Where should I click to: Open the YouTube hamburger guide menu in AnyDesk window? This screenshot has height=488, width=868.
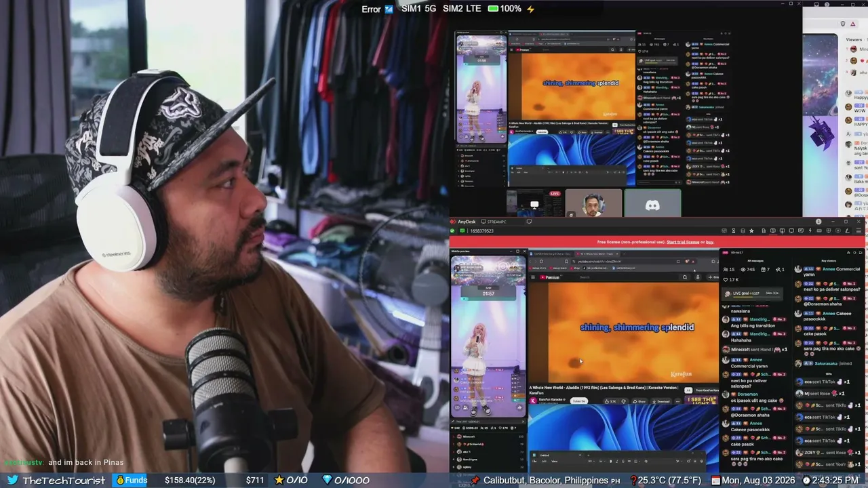pyautogui.click(x=533, y=277)
